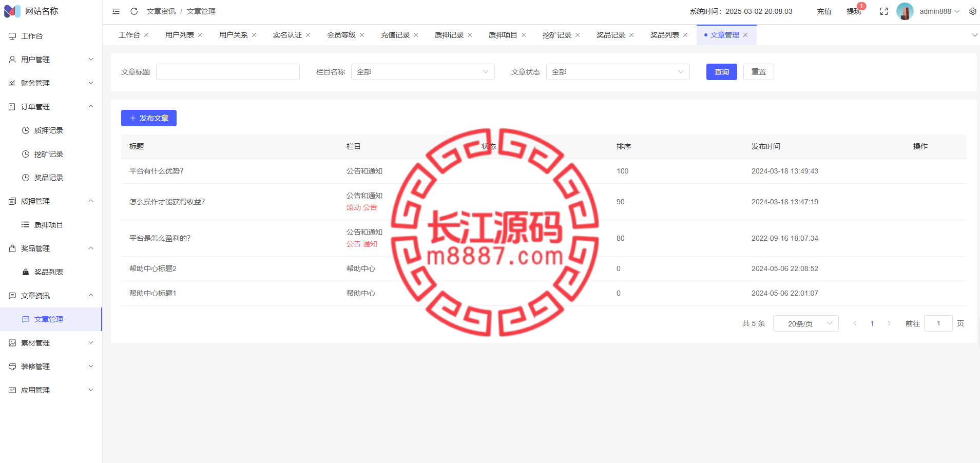This screenshot has height=463, width=980.
Task: Open the 20条/页 page size dropdown
Action: (806, 323)
